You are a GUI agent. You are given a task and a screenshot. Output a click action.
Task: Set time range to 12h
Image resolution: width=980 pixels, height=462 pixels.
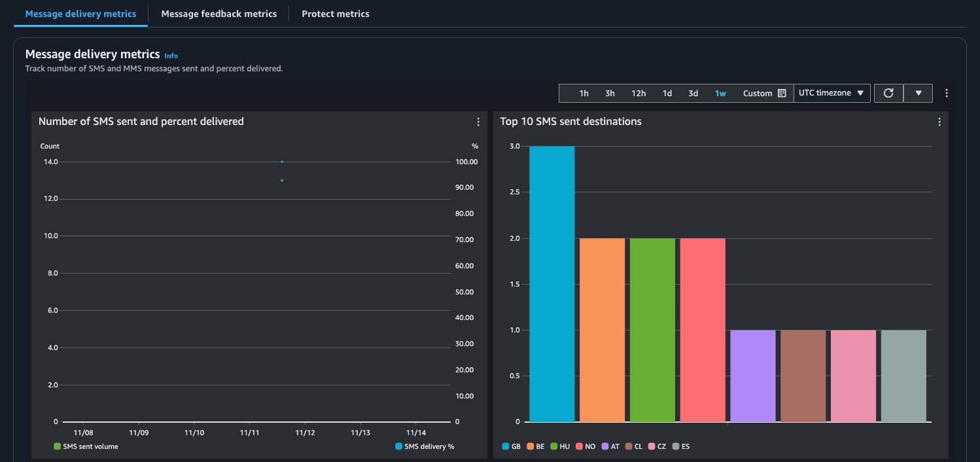639,94
